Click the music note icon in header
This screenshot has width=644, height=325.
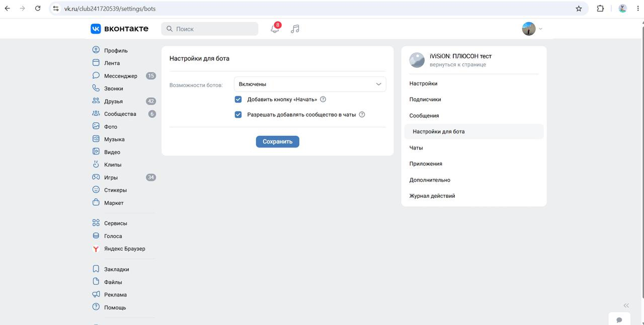click(295, 29)
